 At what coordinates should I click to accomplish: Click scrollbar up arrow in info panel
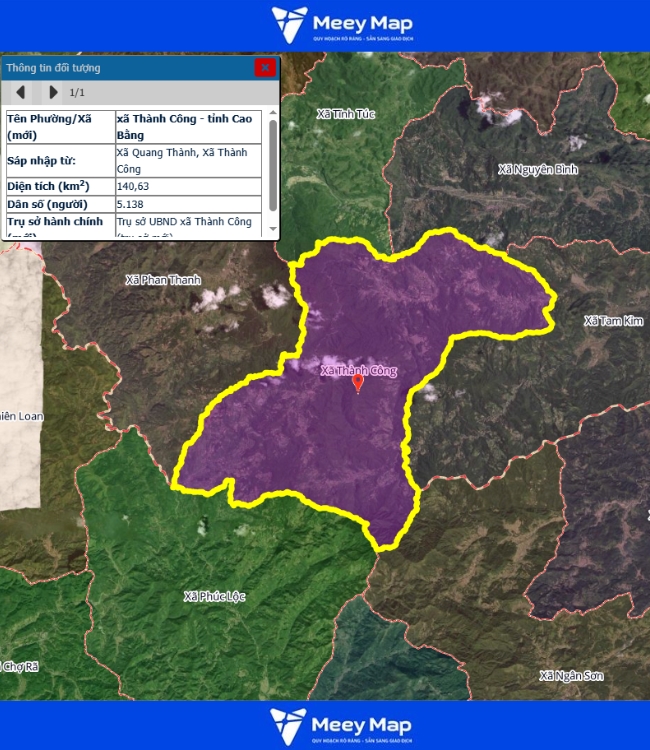(273, 114)
